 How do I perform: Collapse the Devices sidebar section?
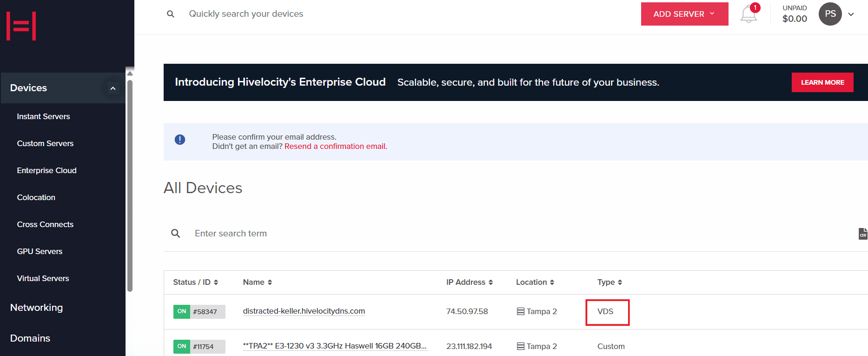click(113, 88)
